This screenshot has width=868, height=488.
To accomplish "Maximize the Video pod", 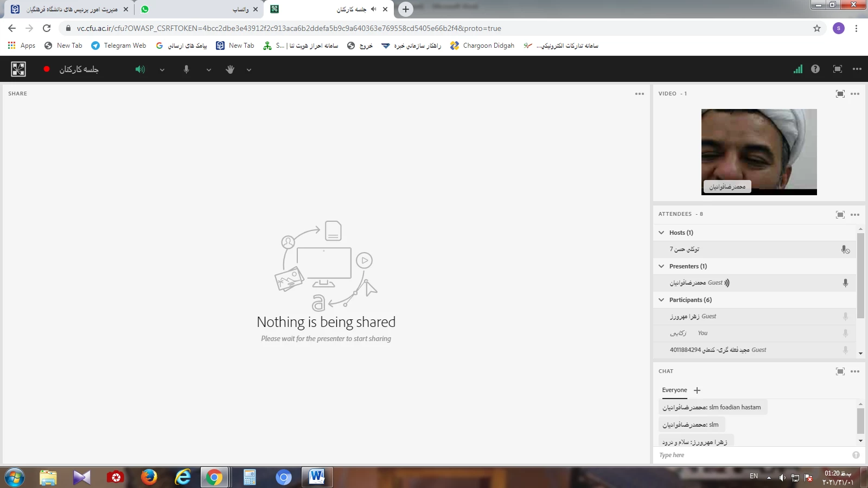I will 840,94.
